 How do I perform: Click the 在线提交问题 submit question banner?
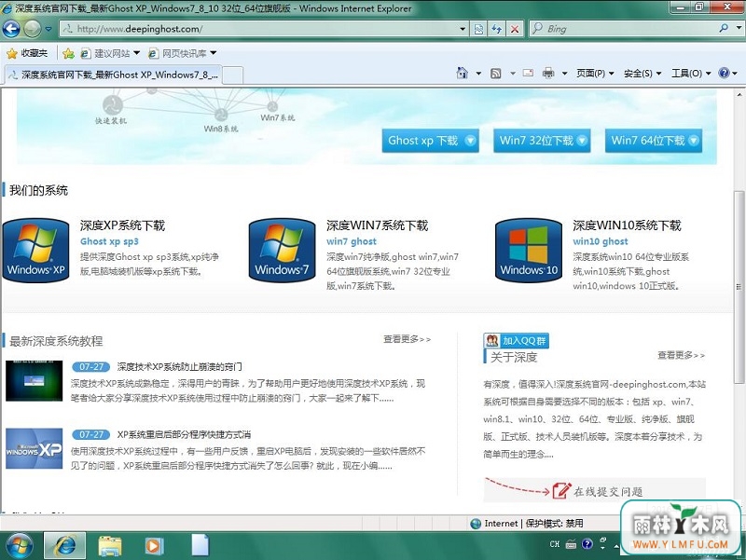point(595,490)
